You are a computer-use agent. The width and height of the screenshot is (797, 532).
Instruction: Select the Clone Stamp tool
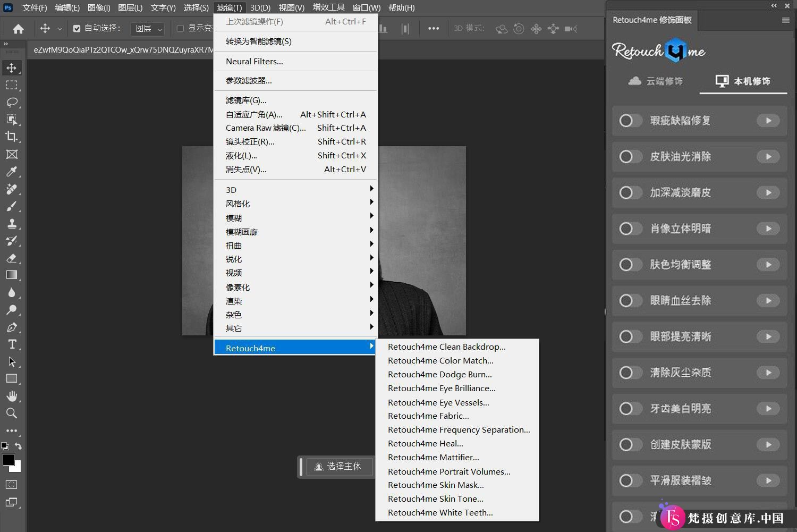12,223
